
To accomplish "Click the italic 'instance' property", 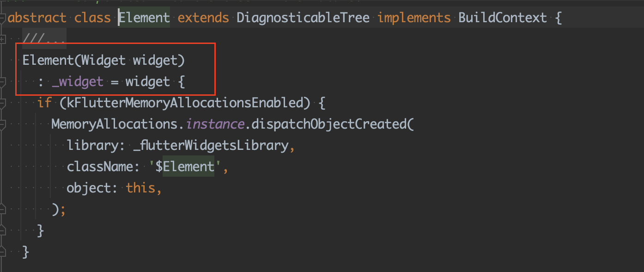I will point(214,124).
